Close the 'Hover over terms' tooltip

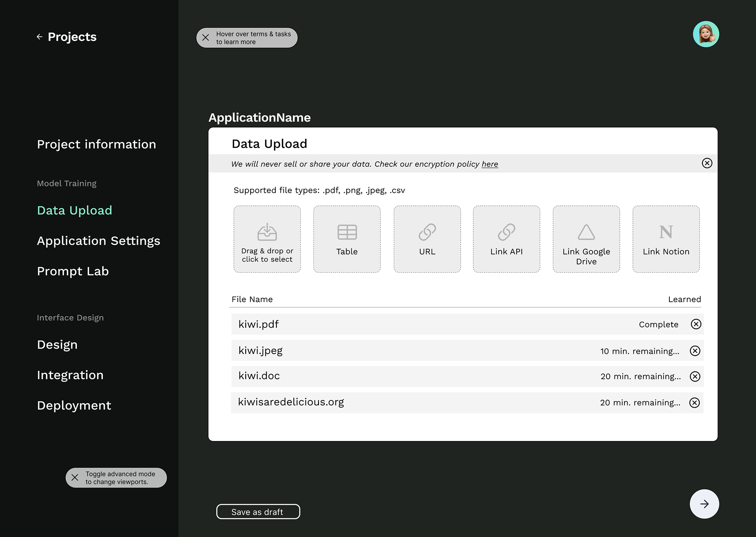[206, 38]
